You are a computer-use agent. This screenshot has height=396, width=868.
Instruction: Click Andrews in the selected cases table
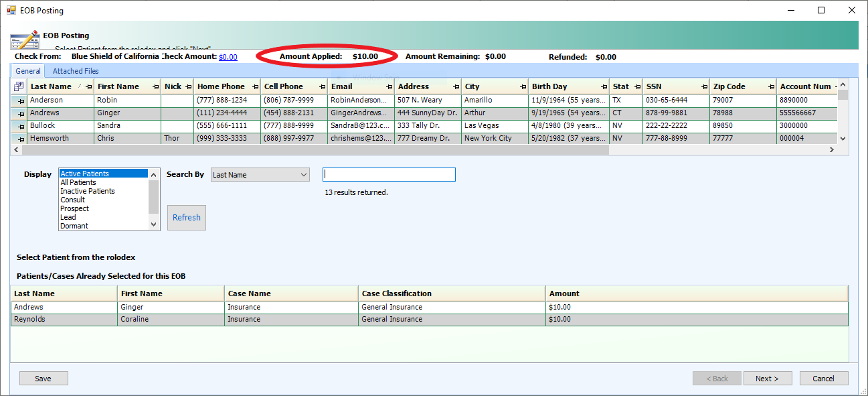[x=64, y=308]
